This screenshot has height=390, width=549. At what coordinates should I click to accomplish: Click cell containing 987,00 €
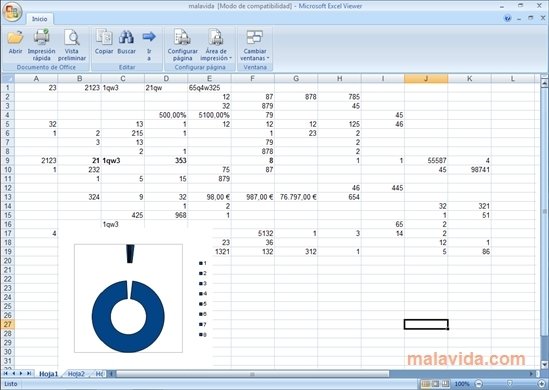(253, 197)
